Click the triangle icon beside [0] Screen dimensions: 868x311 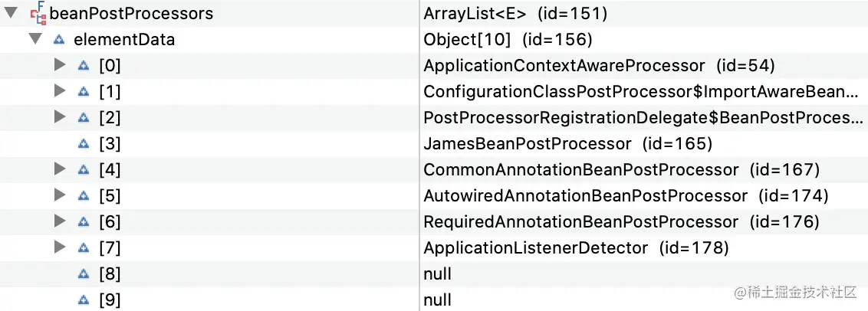84,66
